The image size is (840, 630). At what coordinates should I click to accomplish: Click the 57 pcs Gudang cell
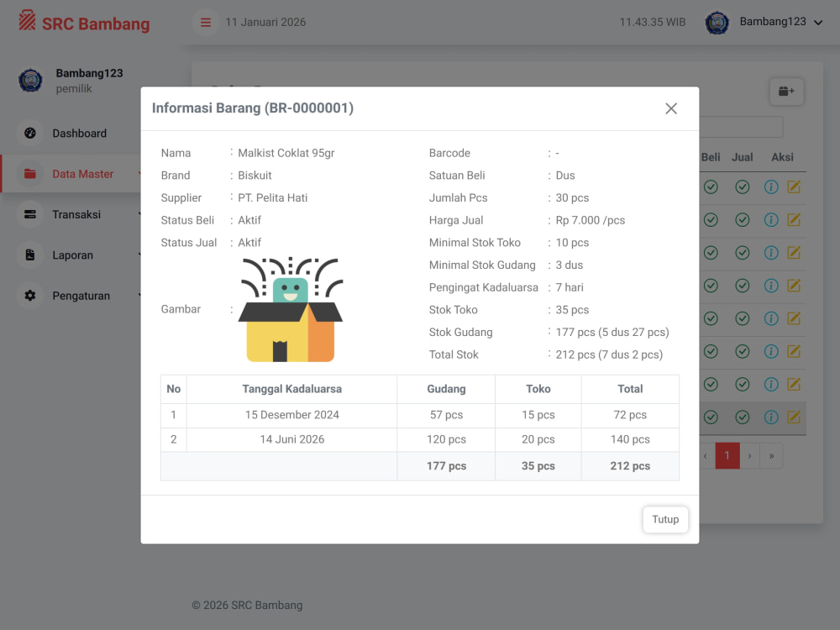(x=446, y=415)
